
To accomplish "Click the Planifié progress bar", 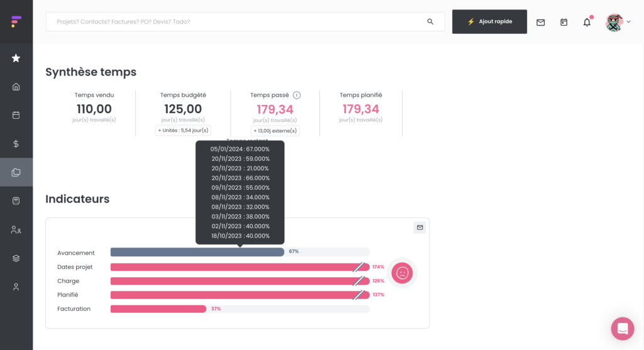I will point(240,295).
